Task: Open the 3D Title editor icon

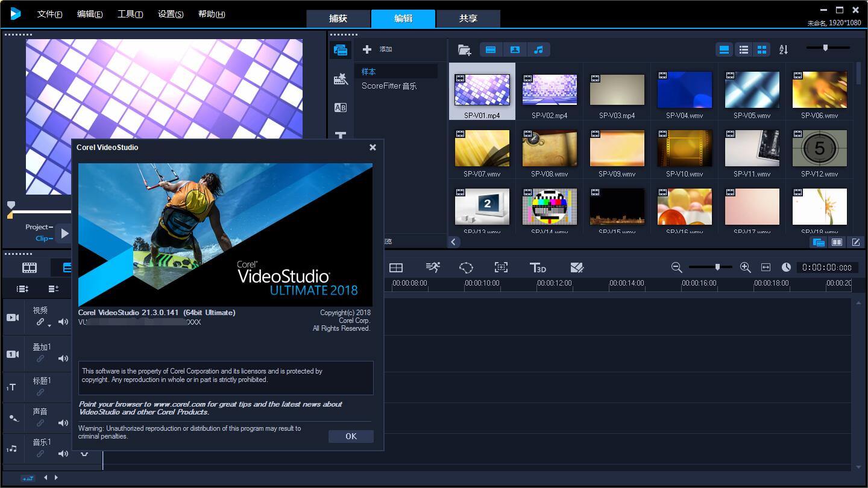Action: pos(538,267)
